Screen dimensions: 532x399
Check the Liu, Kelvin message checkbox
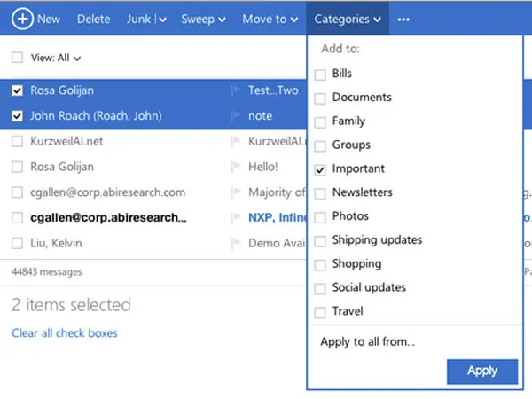pos(17,243)
